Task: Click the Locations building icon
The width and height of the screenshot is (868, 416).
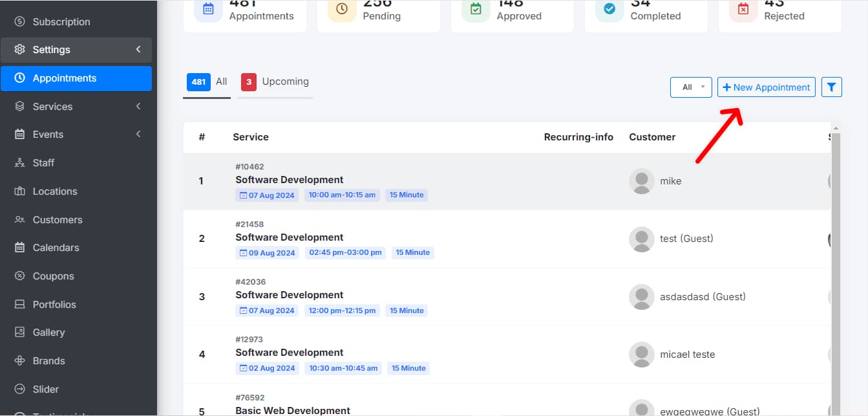Action: point(20,192)
